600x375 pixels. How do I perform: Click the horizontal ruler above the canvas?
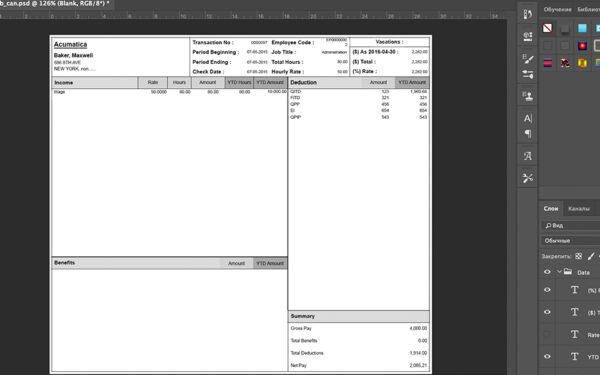coord(253,16)
